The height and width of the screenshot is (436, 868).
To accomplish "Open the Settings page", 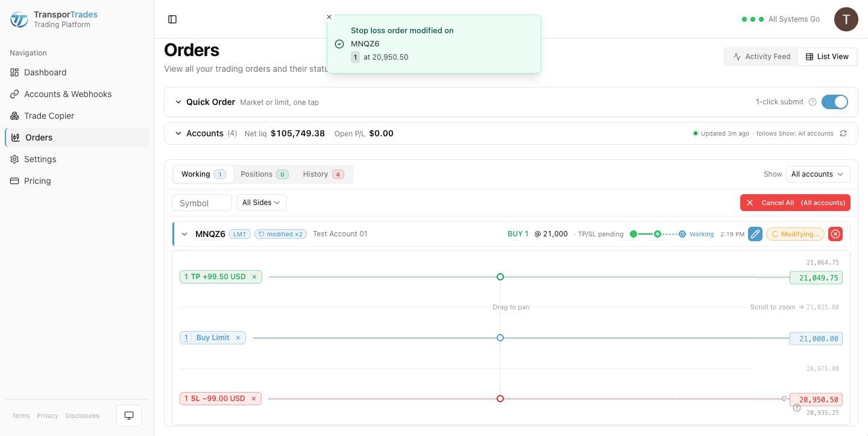I will click(77, 159).
